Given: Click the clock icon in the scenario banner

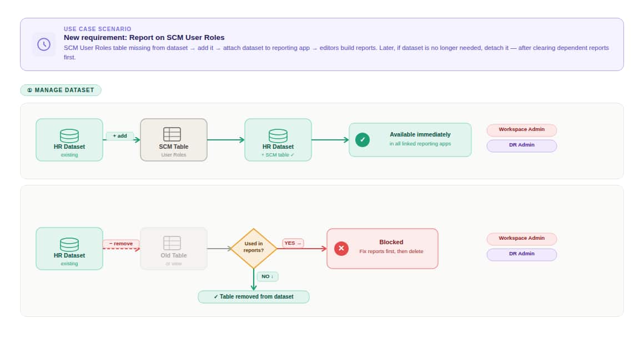Looking at the screenshot, I should (44, 44).
